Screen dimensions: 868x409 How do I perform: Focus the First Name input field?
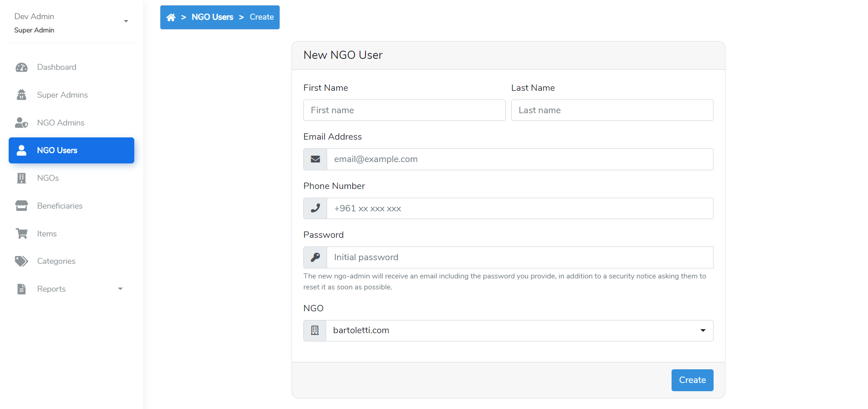(404, 110)
